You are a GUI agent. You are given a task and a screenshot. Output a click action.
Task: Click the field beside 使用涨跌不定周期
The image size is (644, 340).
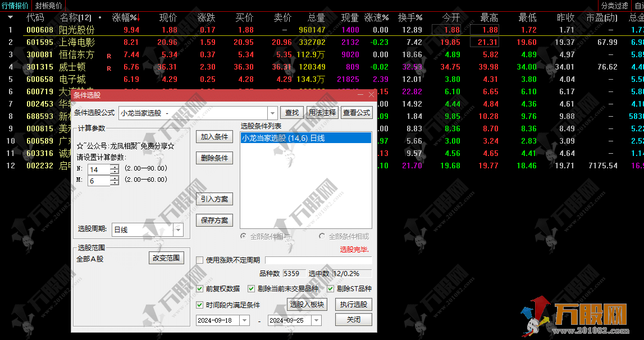coord(318,260)
